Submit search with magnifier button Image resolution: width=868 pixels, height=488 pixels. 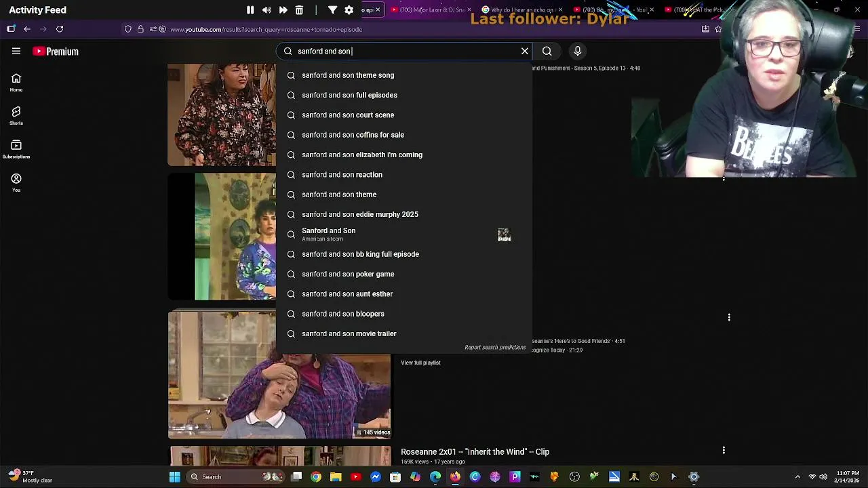(x=547, y=51)
